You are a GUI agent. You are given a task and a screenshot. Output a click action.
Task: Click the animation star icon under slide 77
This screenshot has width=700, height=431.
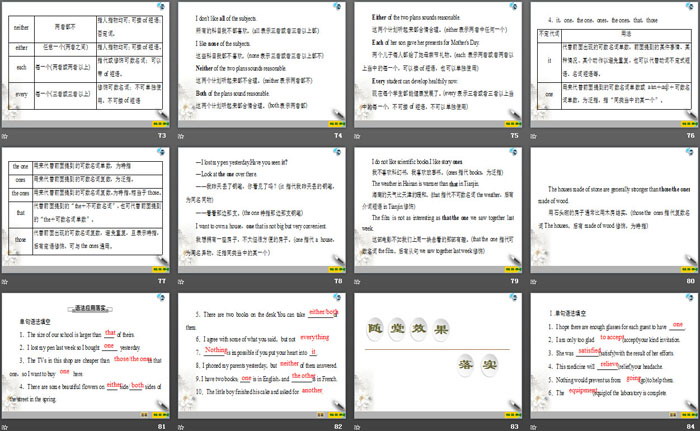[4, 281]
